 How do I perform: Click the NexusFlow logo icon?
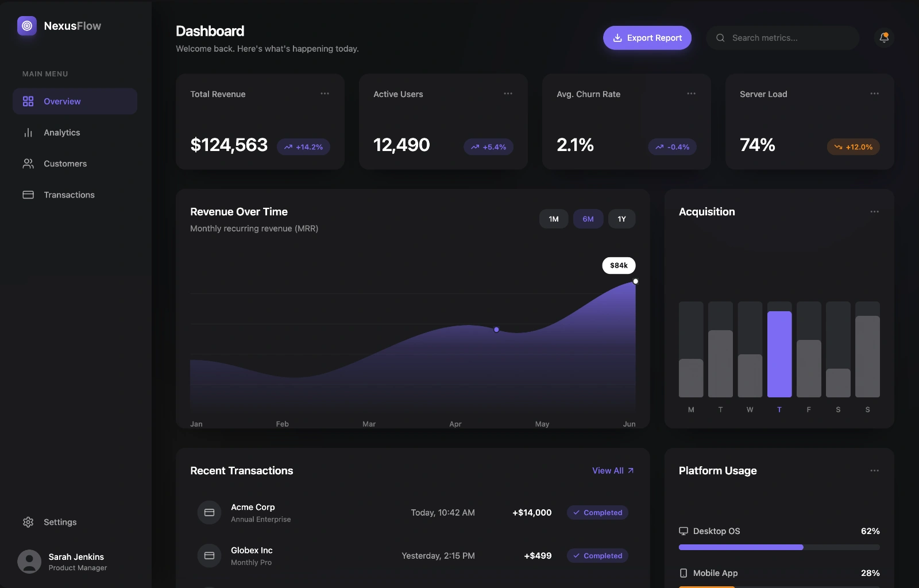coord(27,26)
